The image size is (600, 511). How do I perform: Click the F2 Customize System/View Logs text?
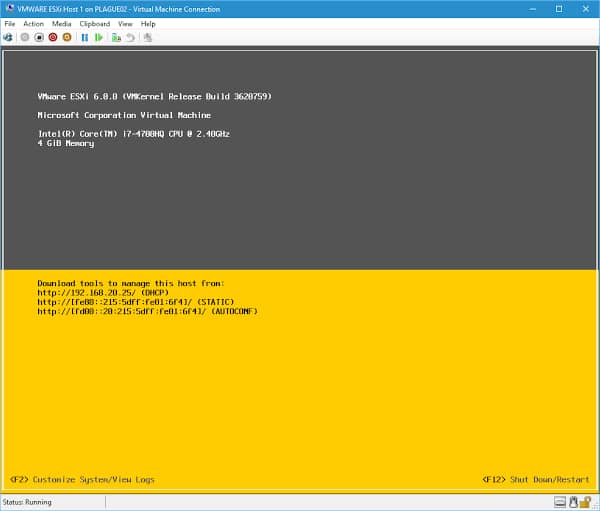coord(82,480)
